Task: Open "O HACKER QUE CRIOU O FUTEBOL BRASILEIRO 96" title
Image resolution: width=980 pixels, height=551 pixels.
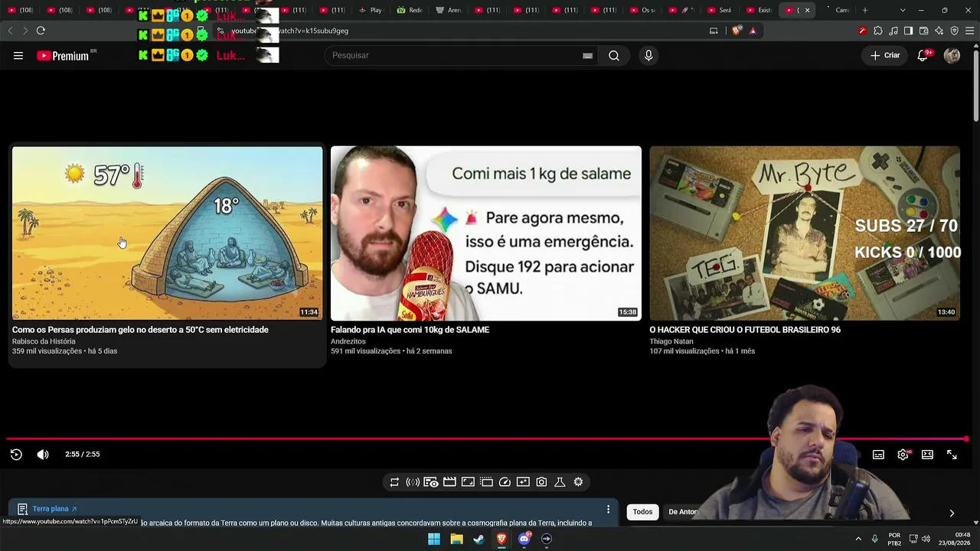Action: [x=745, y=330]
